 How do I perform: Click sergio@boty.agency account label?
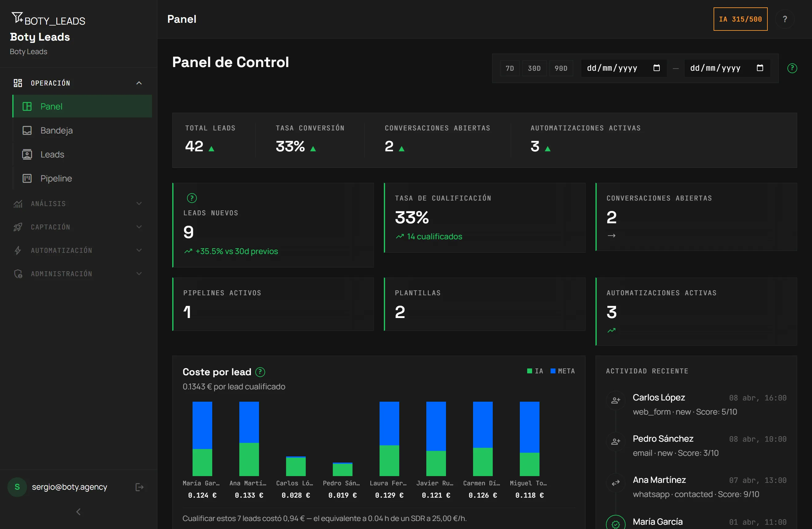(x=69, y=487)
